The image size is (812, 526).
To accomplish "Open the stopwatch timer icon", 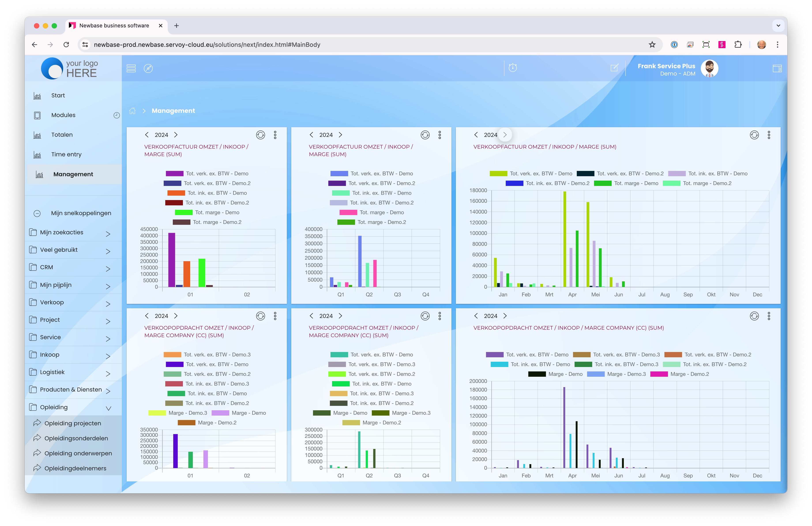I will coord(512,68).
